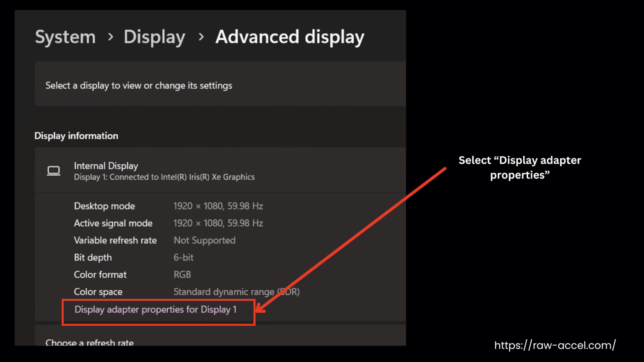Click the Internal Display laptop icon

[x=54, y=171]
